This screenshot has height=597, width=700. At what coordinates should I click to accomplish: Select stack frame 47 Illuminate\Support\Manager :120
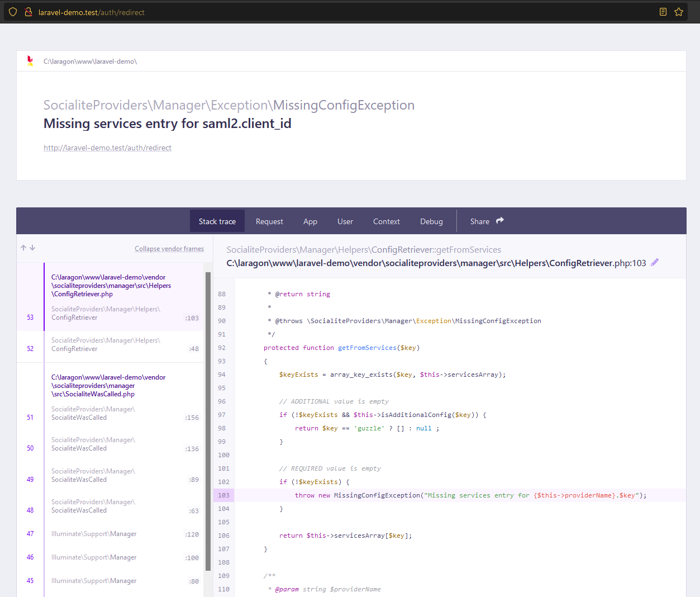click(110, 534)
